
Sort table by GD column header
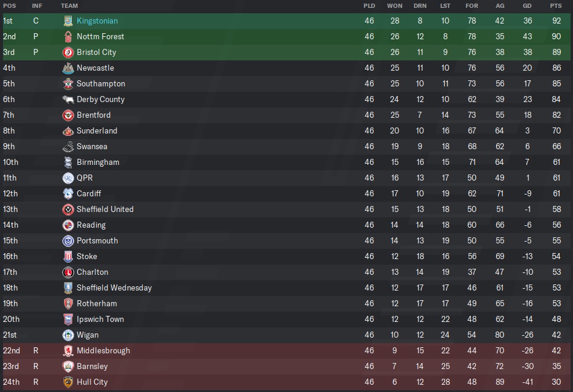point(528,6)
